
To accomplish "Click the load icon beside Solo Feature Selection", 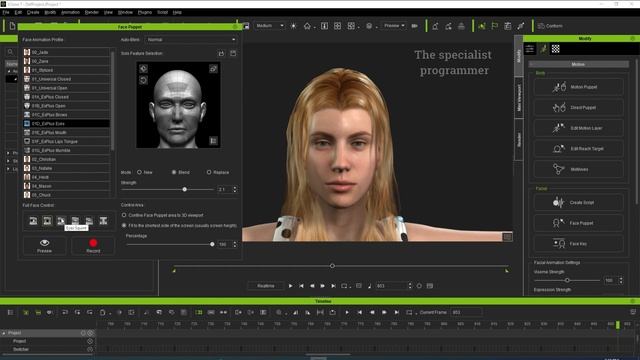I will [x=221, y=53].
